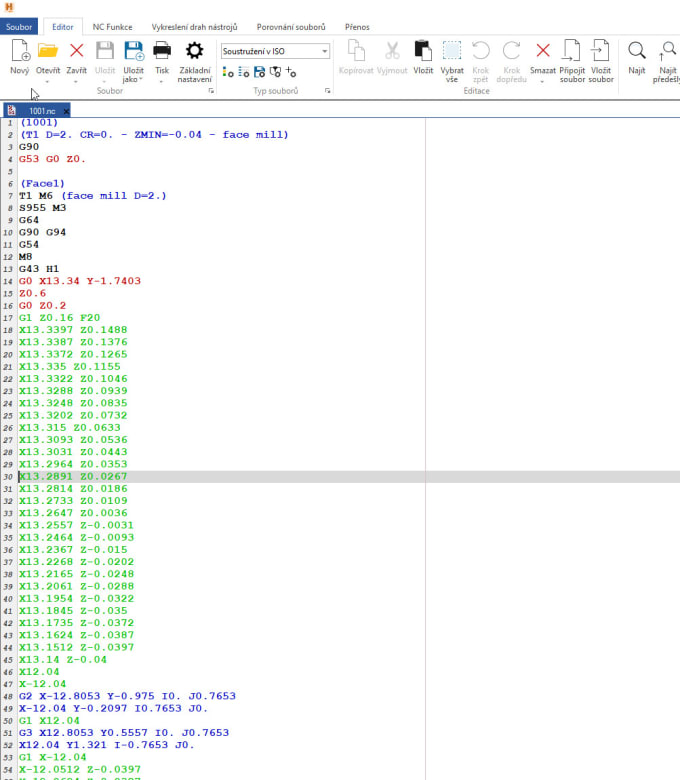Create a new file with Nový

pos(20,52)
